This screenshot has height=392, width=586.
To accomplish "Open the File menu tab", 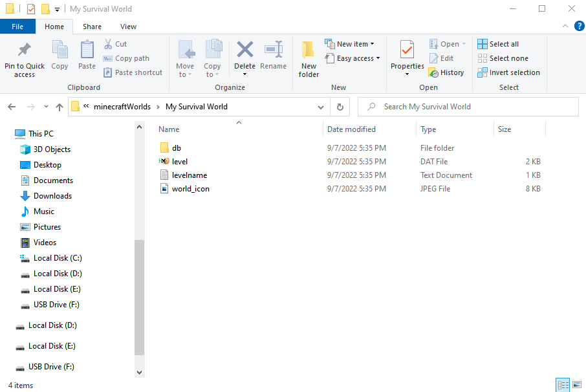I will (17, 27).
